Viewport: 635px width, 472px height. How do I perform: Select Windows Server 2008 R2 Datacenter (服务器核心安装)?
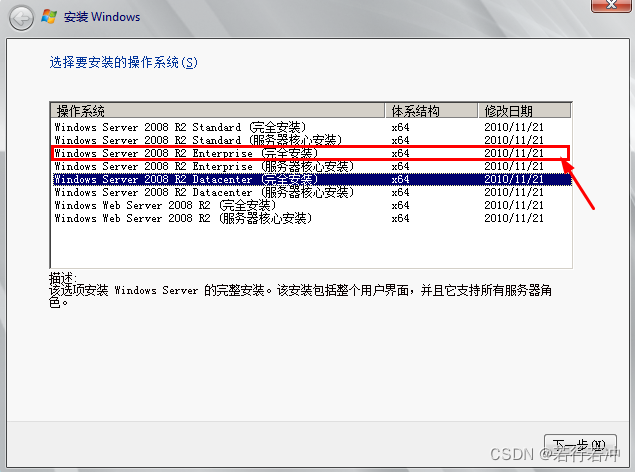click(x=311, y=192)
